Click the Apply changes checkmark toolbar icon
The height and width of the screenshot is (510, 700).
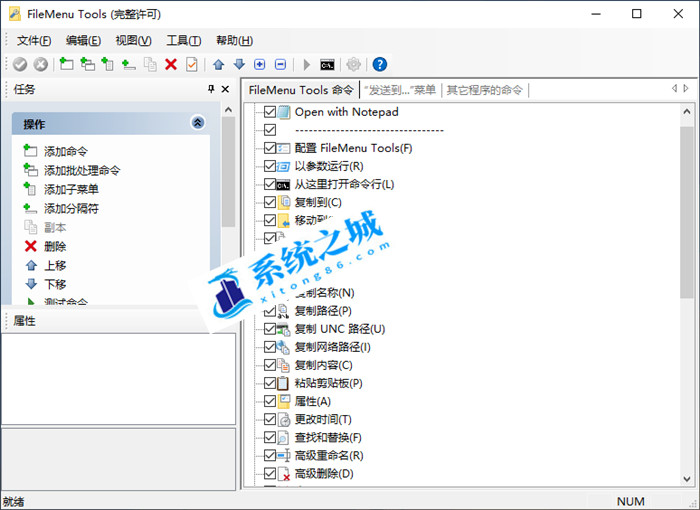point(20,64)
